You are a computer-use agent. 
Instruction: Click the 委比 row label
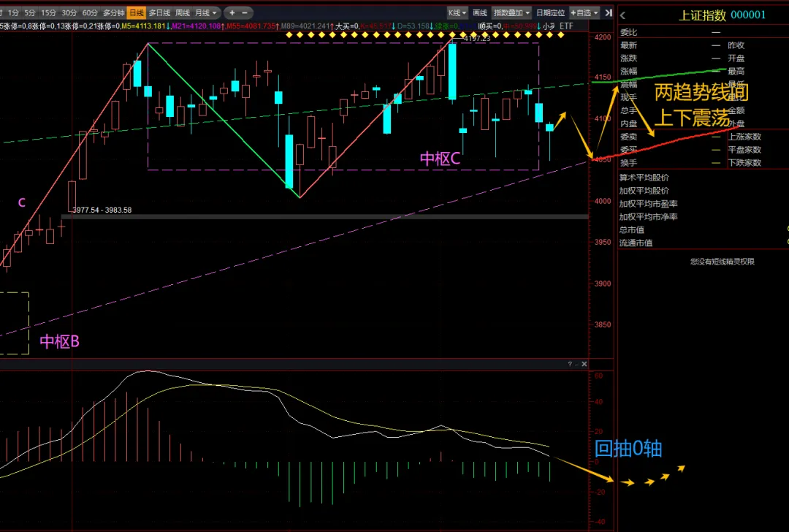[628, 32]
